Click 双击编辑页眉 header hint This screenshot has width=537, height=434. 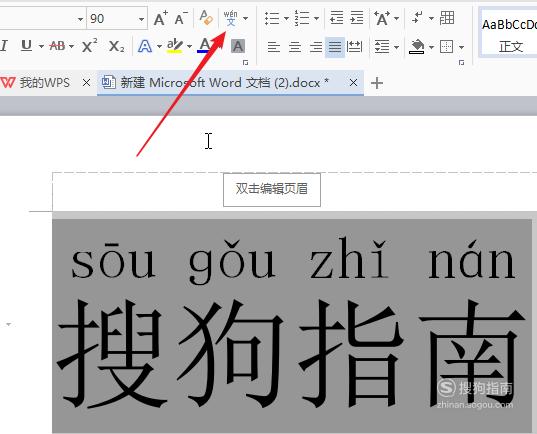(272, 189)
